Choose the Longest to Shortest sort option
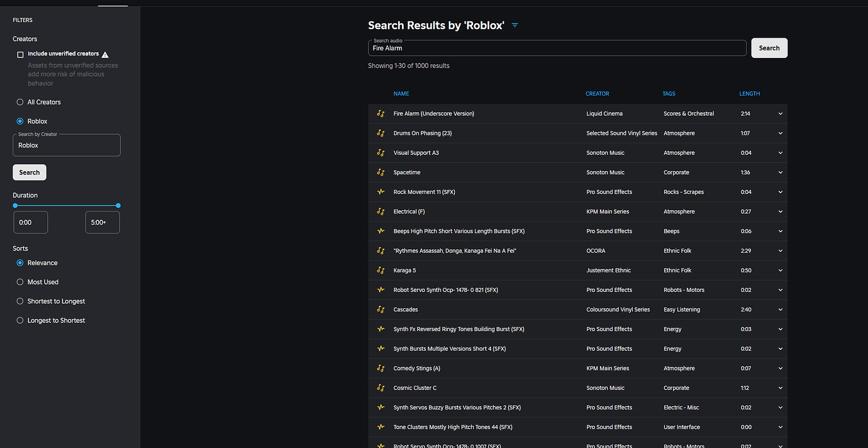Image resolution: width=868 pixels, height=448 pixels. [19, 320]
